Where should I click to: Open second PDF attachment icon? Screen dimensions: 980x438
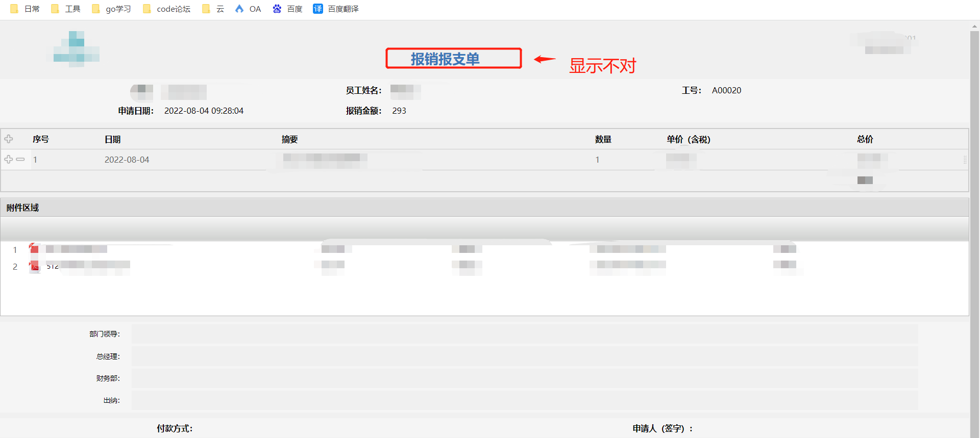coord(34,266)
